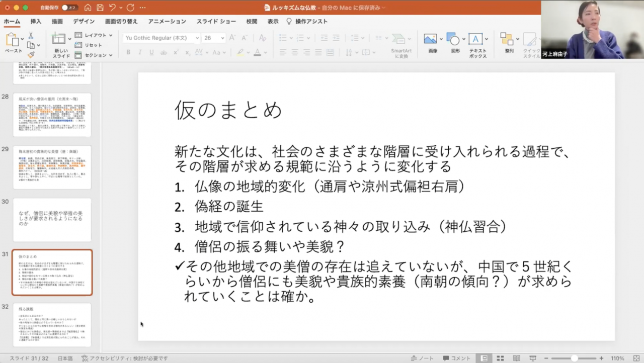Click the リセット reset button

point(89,45)
